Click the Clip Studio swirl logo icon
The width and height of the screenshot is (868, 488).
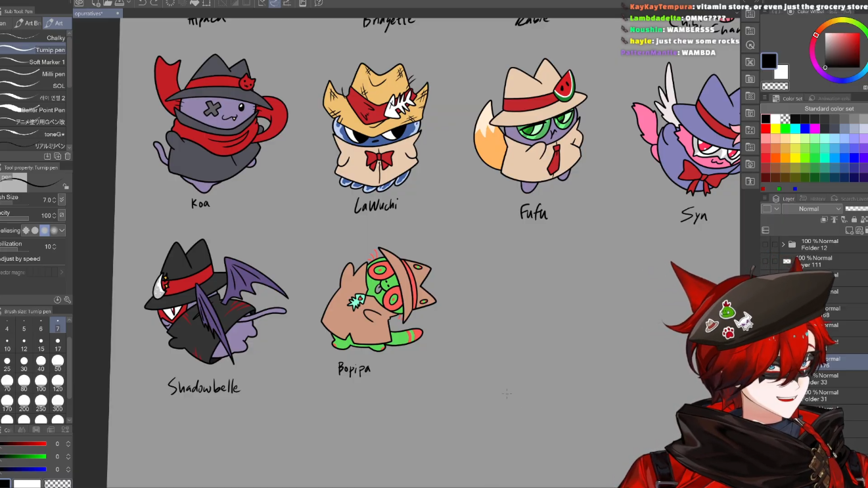(80, 3)
